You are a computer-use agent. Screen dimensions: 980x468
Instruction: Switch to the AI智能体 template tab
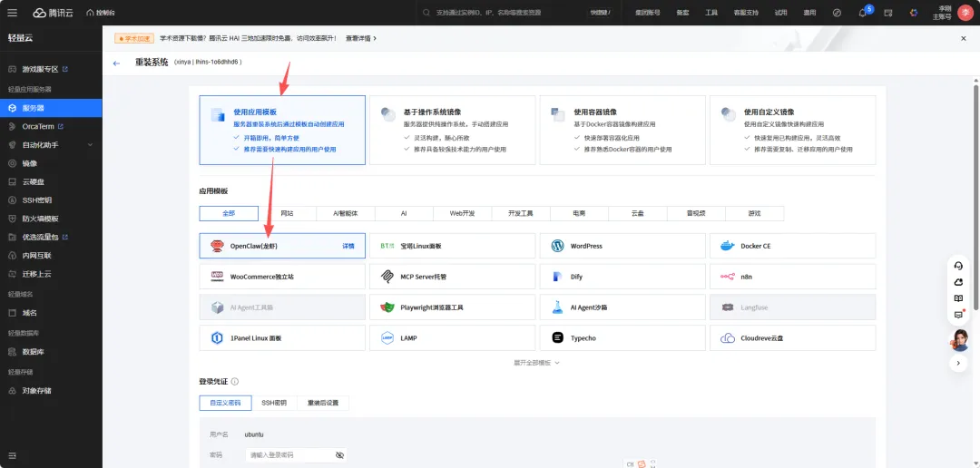pos(346,213)
